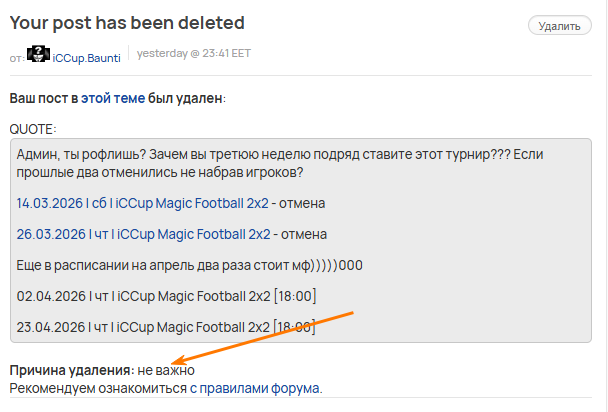Viewport: 608px width, 412px height.
Task: Click the 'Причина удаления' label
Action: (71, 370)
